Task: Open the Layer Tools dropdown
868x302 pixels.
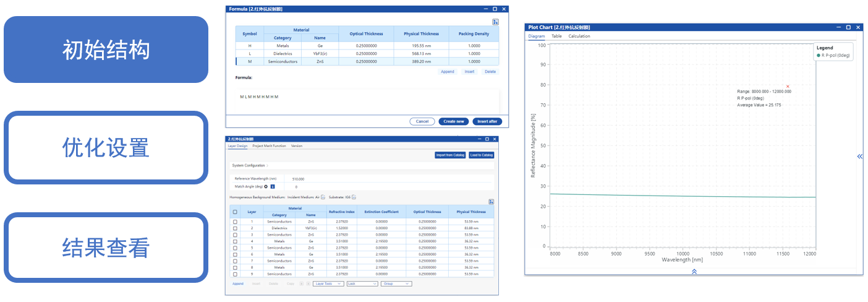Action: coord(328,283)
